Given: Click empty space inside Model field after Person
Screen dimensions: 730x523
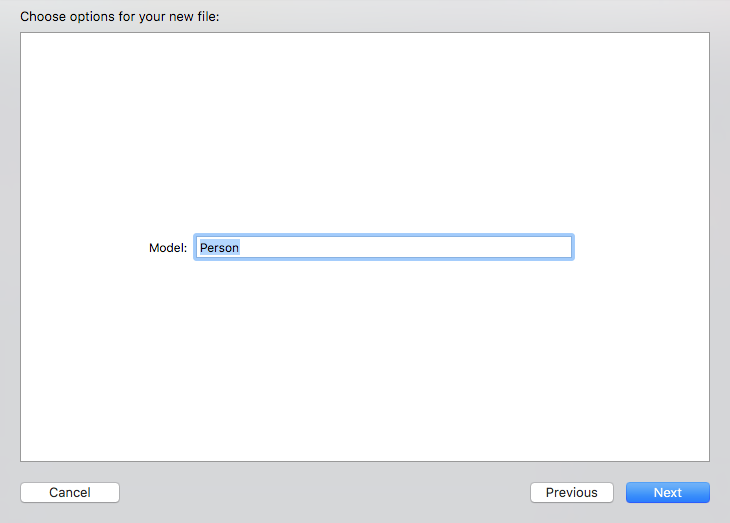Looking at the screenshot, I should pos(400,247).
